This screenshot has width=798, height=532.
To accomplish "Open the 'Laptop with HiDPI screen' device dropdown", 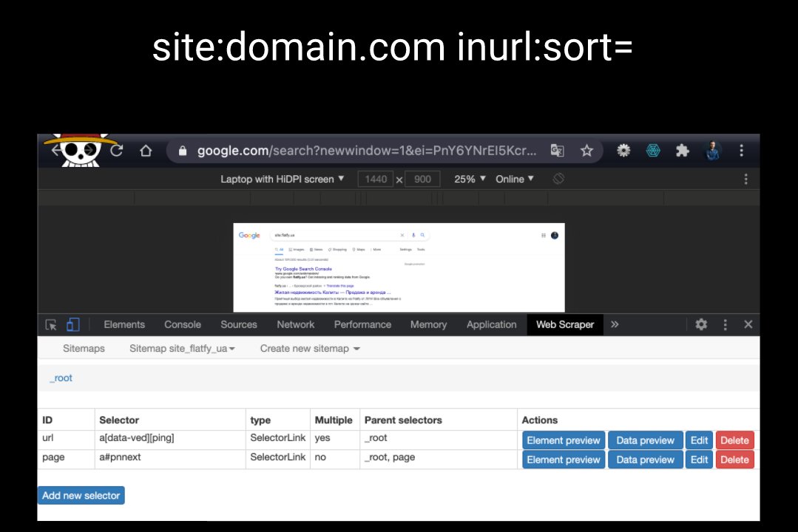I will [282, 179].
